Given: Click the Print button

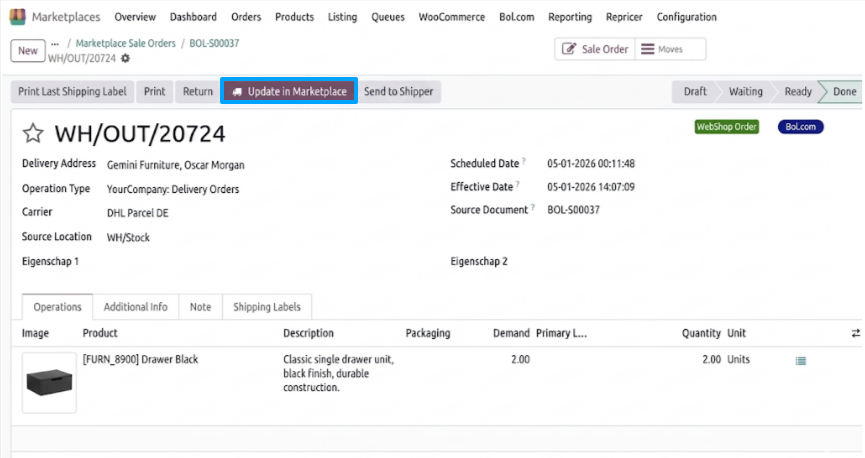Looking at the screenshot, I should click(x=154, y=92).
